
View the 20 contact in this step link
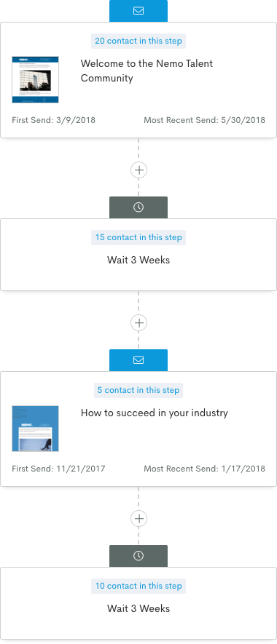(x=138, y=41)
